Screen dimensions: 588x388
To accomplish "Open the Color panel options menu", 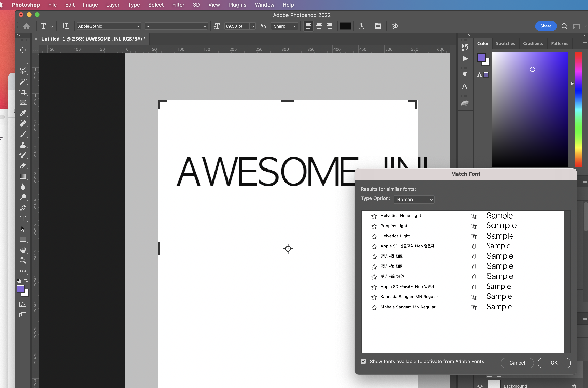I will [585, 44].
